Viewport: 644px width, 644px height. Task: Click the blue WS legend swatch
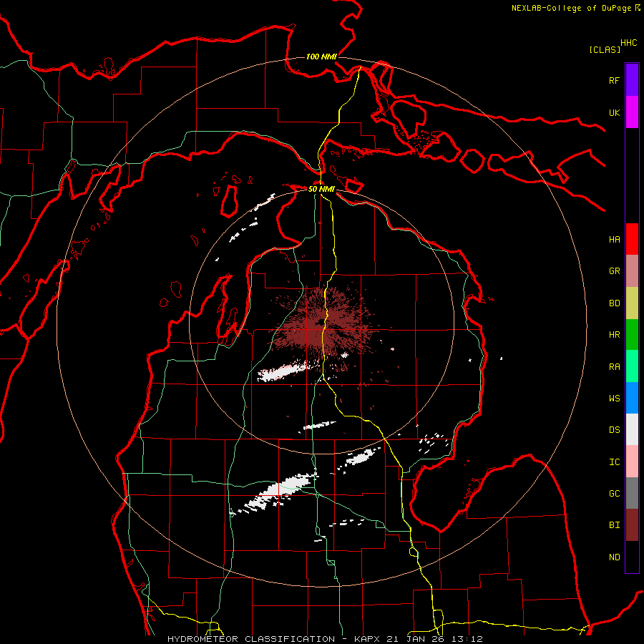[x=632, y=398]
